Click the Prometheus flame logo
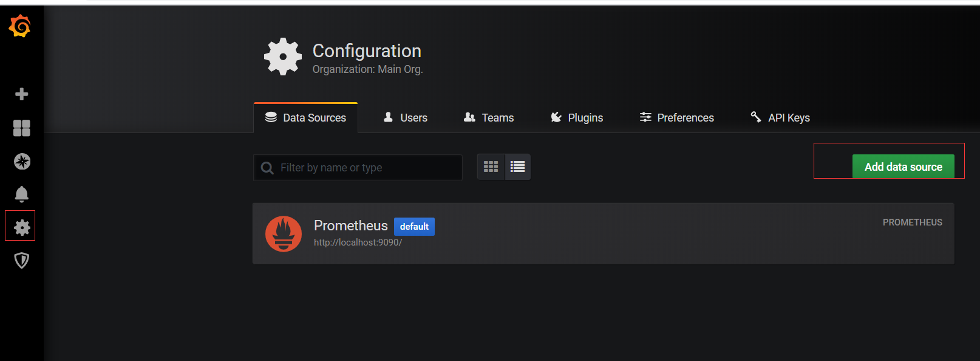Viewport: 980px width, 361px height. 284,234
